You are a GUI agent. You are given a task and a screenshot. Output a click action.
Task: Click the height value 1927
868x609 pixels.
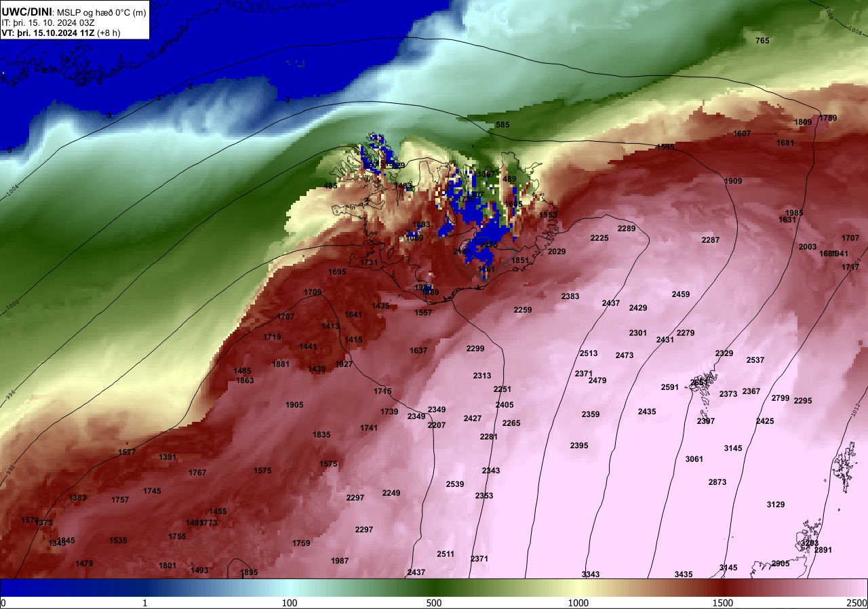[344, 364]
